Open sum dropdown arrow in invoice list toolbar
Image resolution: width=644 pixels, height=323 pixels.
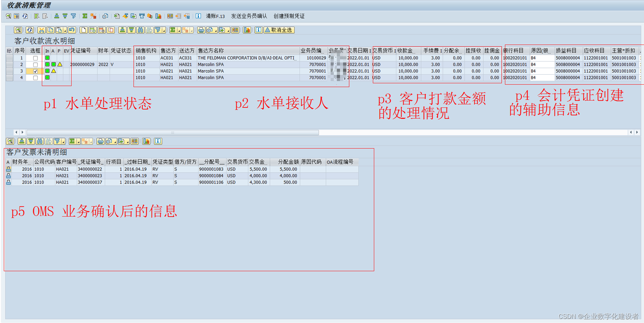[x=78, y=141]
